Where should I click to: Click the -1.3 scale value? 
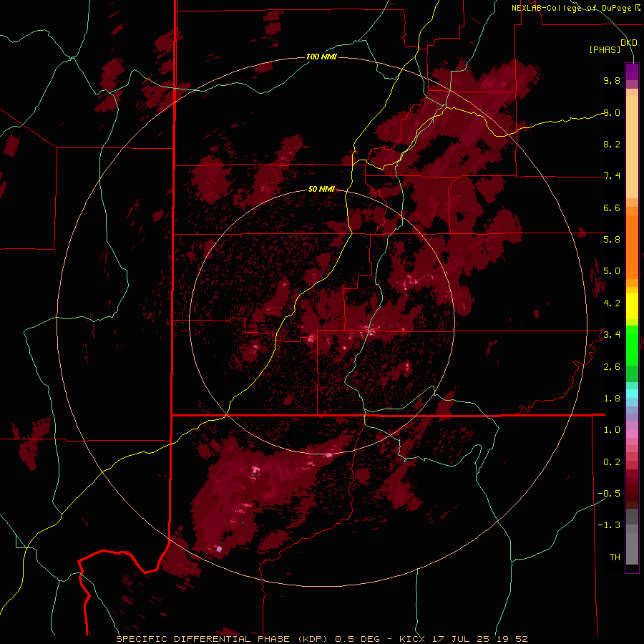point(609,525)
